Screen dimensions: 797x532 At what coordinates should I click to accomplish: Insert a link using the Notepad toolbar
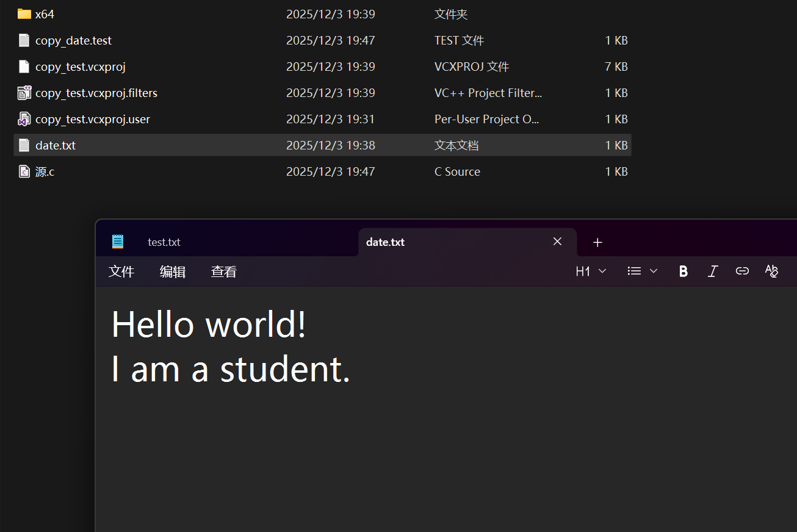pyautogui.click(x=742, y=271)
